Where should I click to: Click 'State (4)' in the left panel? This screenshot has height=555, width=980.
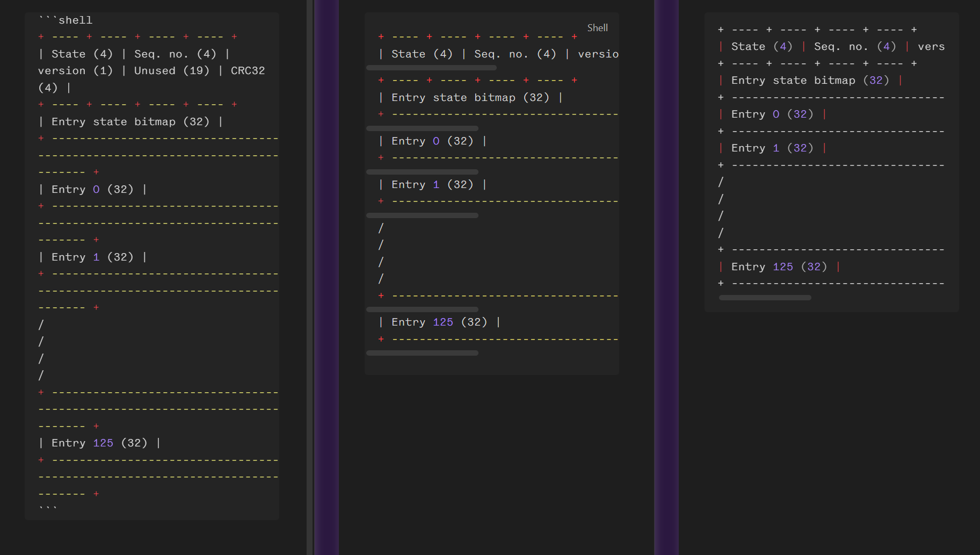coord(82,54)
